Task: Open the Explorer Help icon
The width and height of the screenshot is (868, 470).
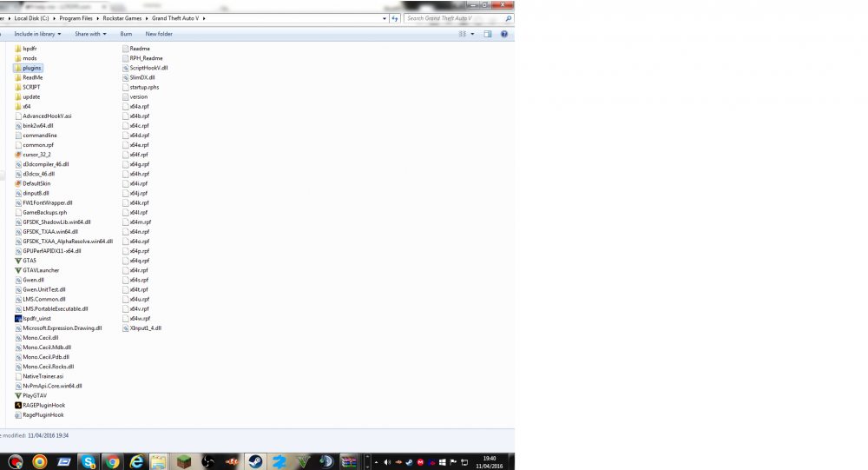Action: pyautogui.click(x=503, y=34)
